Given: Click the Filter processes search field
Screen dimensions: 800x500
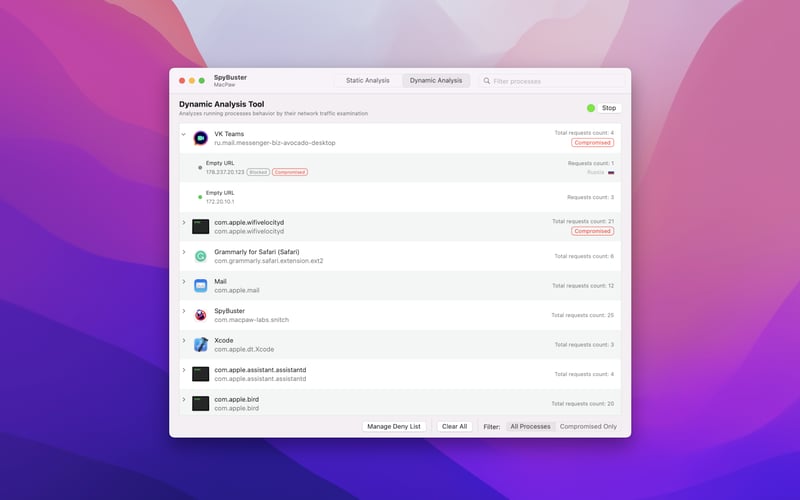Looking at the screenshot, I should tap(552, 81).
